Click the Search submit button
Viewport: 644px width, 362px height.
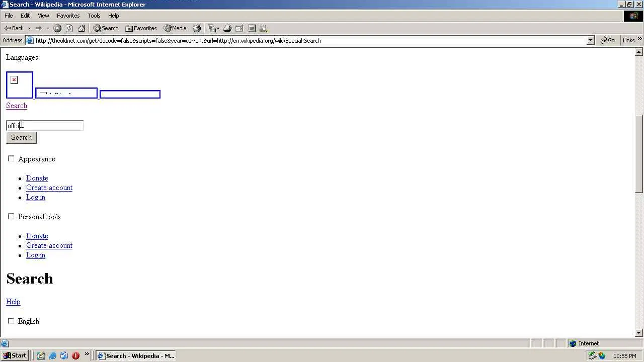pos(21,138)
